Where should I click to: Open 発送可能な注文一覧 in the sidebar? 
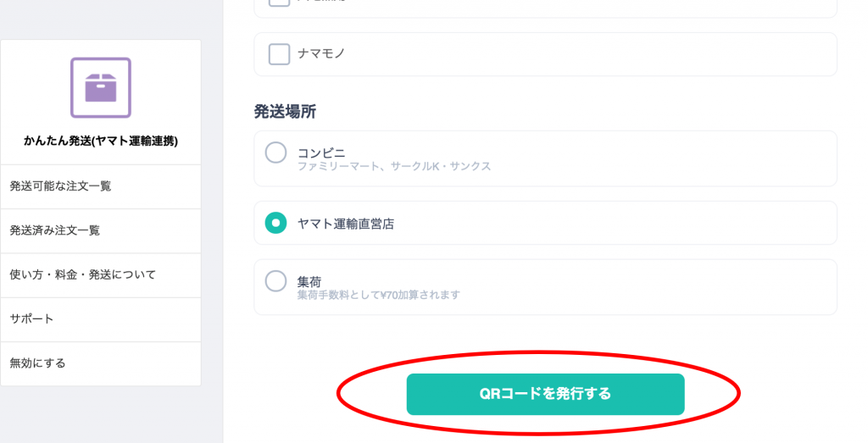(101, 186)
